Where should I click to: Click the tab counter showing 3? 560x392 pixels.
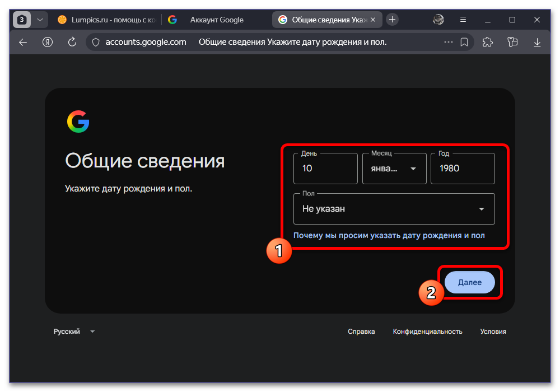tap(22, 20)
